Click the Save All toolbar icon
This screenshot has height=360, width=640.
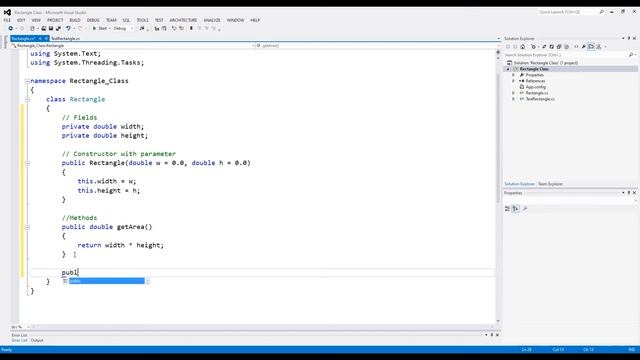coord(58,29)
